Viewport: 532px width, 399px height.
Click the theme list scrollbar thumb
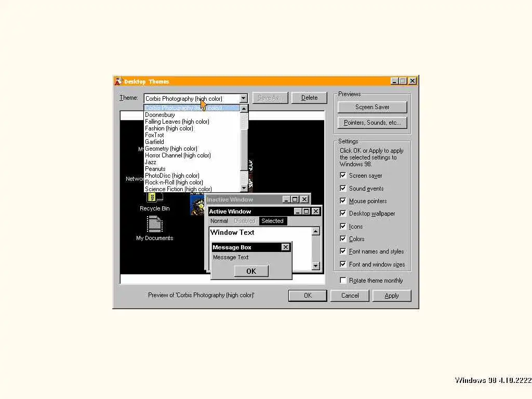pyautogui.click(x=244, y=149)
